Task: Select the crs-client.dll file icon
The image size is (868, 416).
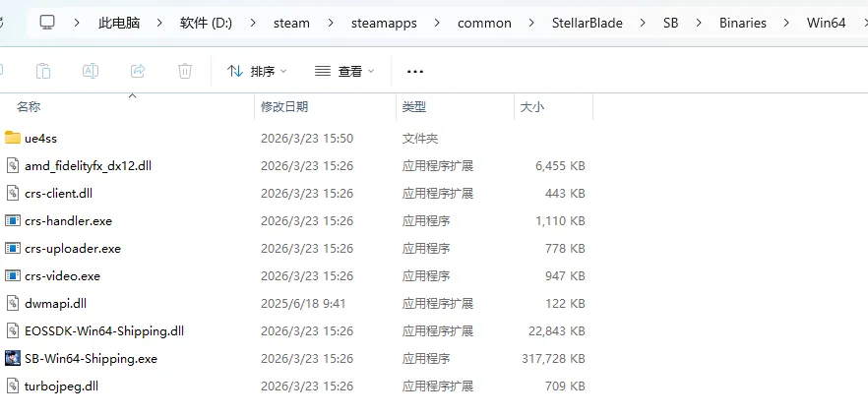Action: coord(12,193)
